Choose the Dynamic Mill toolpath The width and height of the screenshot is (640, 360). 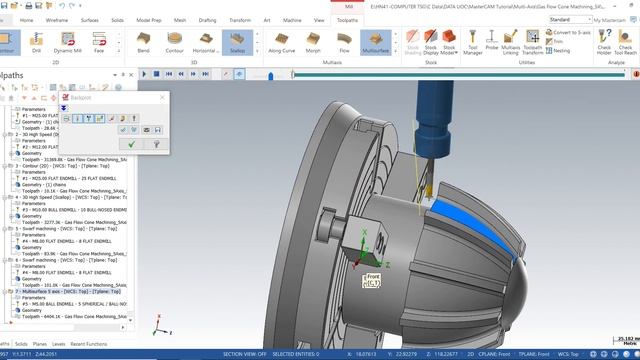(68, 42)
